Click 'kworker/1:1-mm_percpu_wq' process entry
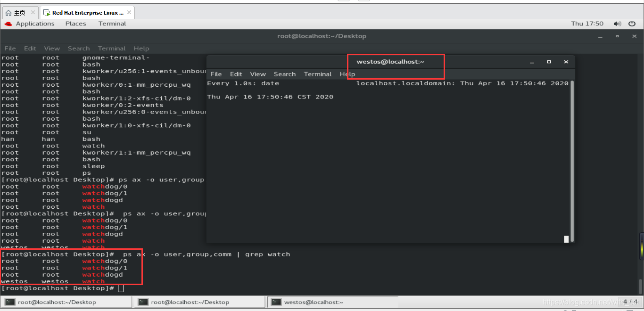Image resolution: width=644 pixels, height=311 pixels. [136, 153]
